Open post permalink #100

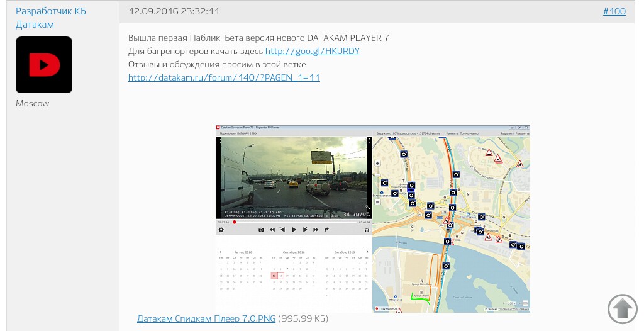click(614, 11)
